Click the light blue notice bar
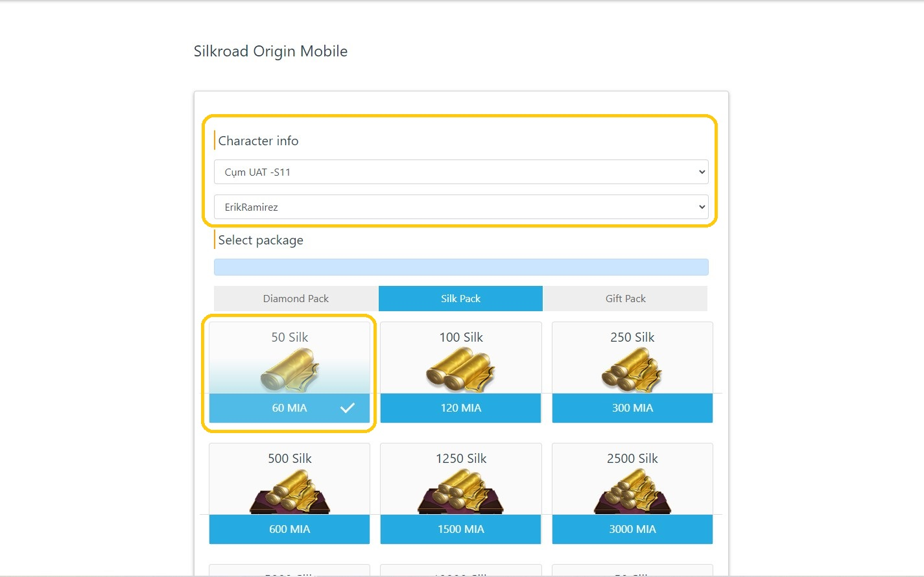 460,267
